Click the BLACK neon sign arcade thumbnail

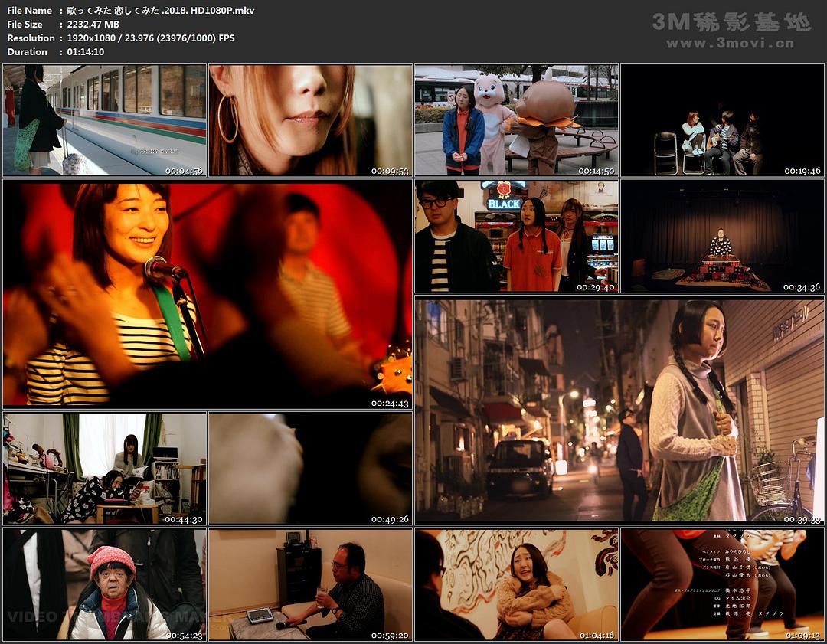(x=516, y=237)
